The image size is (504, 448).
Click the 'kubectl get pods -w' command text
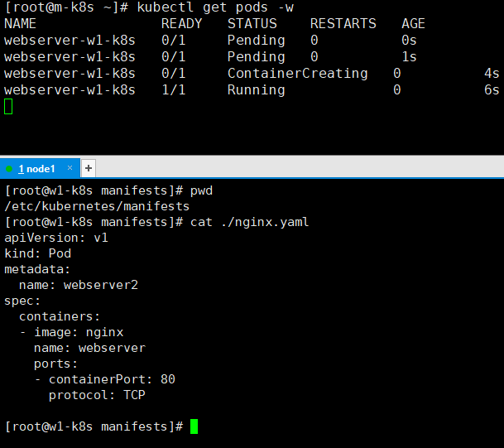point(215,7)
